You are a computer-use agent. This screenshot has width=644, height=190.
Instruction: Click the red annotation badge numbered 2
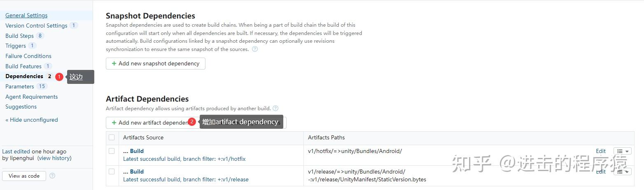(x=191, y=122)
